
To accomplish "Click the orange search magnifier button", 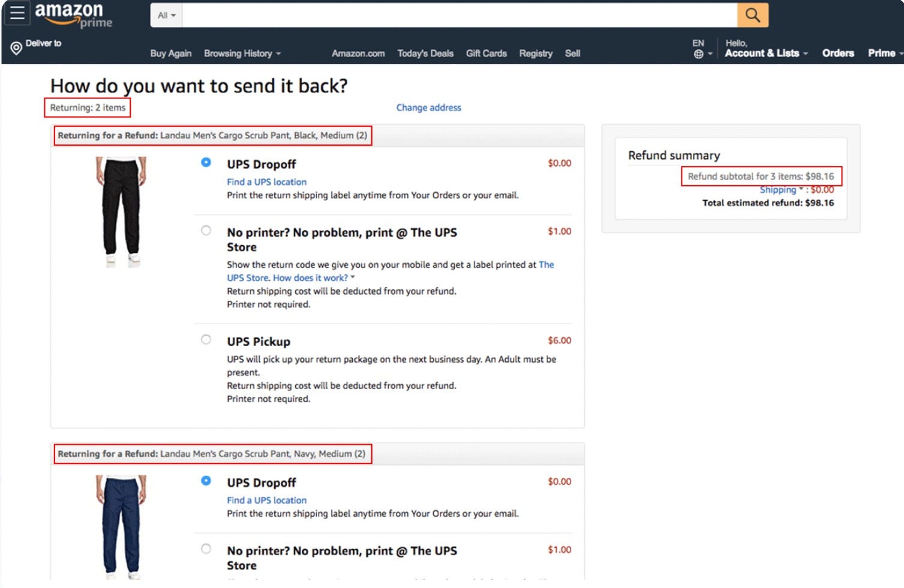I will (752, 15).
